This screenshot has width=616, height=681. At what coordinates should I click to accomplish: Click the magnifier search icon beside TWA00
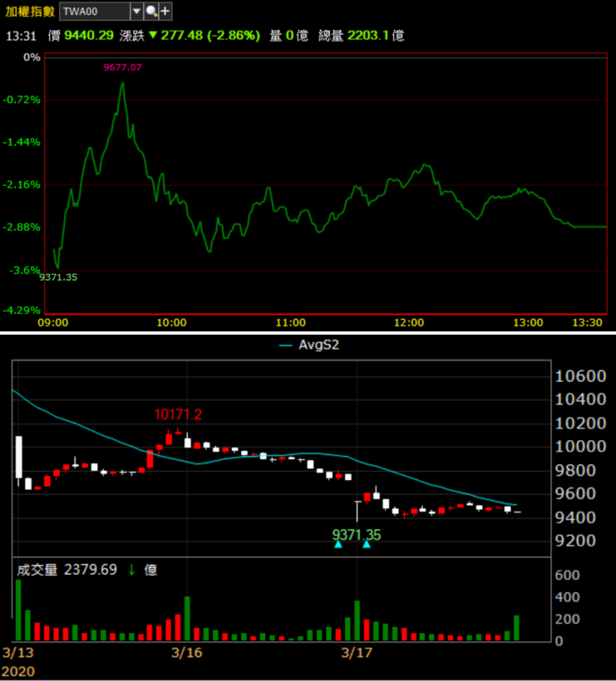point(151,11)
